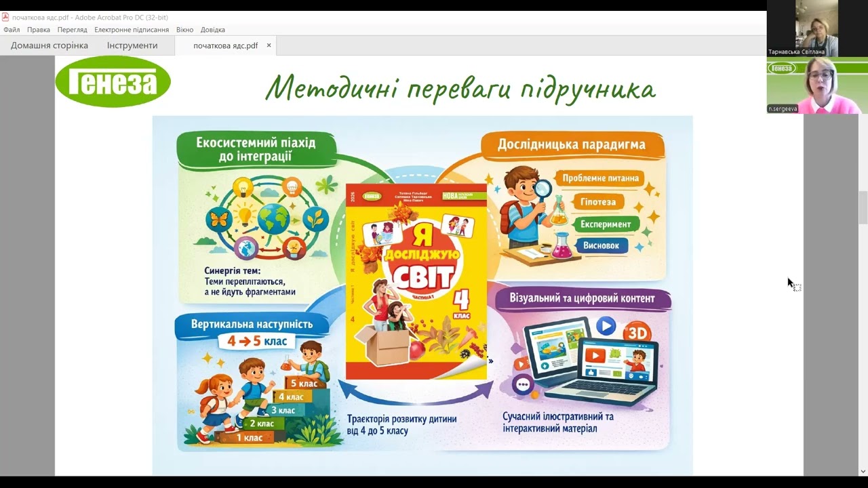Click the Acrobat PDF icon in title bar
The width and height of the screenshot is (868, 488).
click(x=5, y=17)
